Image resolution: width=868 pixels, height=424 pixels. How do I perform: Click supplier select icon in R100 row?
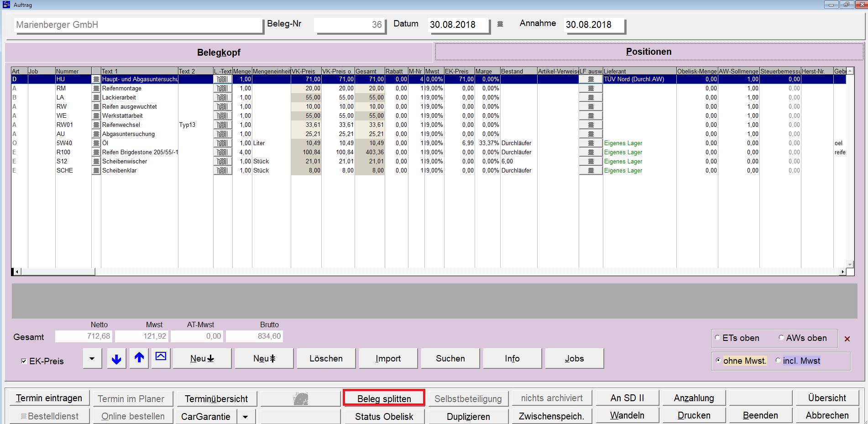pos(591,152)
